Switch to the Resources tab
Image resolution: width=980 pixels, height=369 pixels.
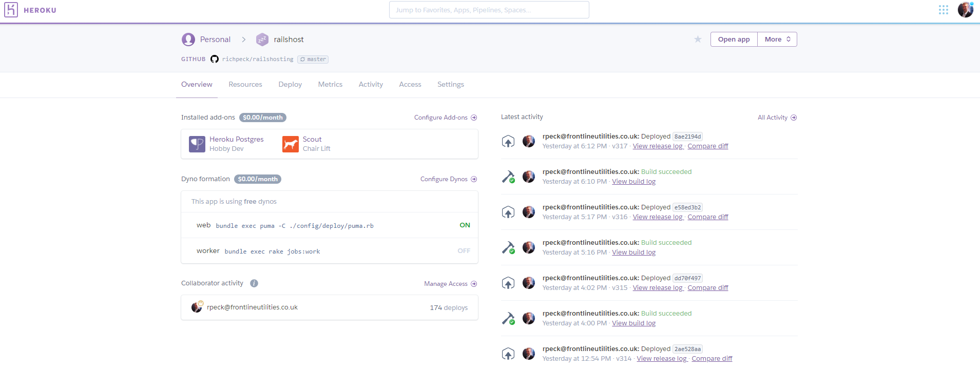click(x=245, y=85)
